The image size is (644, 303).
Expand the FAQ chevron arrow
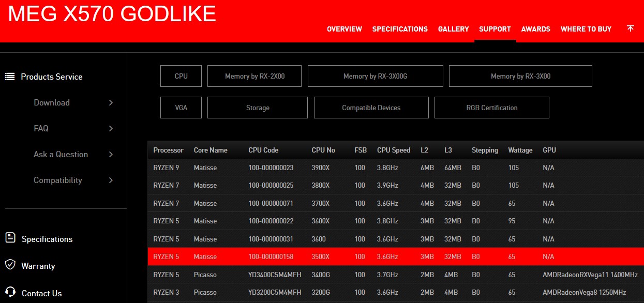click(x=111, y=128)
